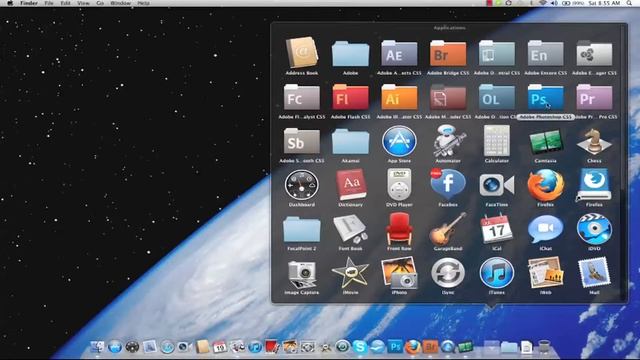Open the Adobe Flash CS5 folder
Screen dimensions: 640x360
[350, 97]
